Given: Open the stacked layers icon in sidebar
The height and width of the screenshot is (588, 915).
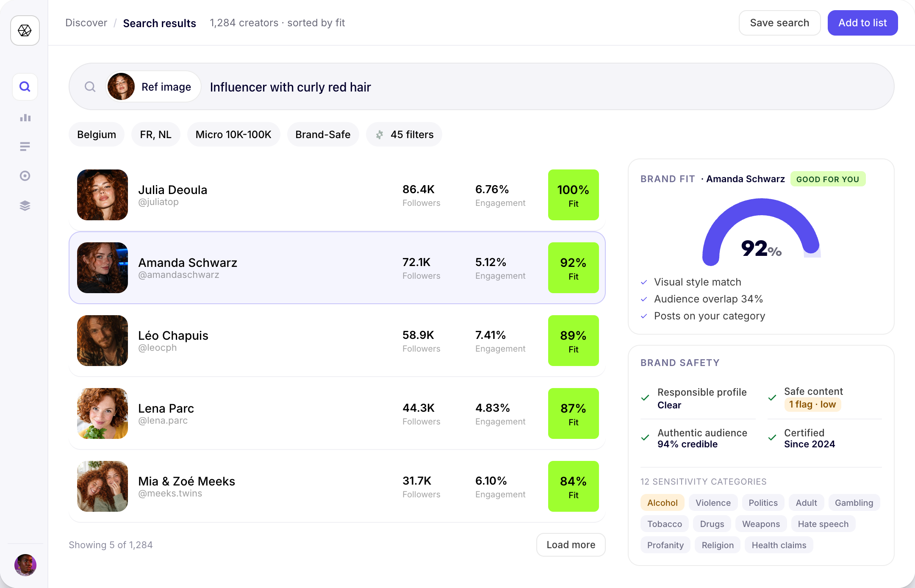Looking at the screenshot, I should point(25,205).
